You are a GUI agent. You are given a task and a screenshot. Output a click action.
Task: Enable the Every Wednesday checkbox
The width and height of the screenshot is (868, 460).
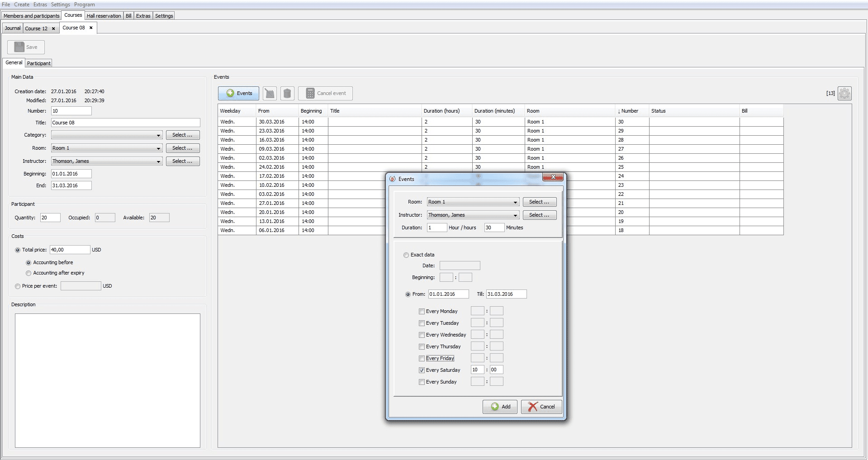click(x=422, y=335)
